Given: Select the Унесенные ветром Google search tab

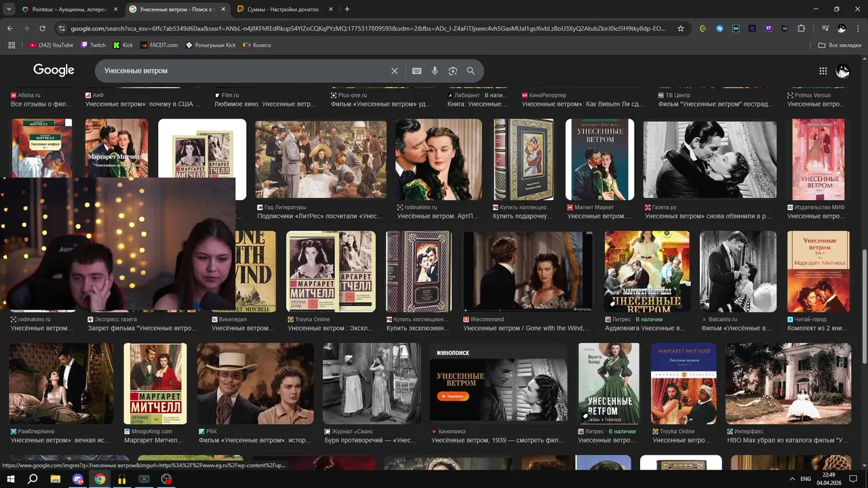Looking at the screenshot, I should click(x=176, y=9).
